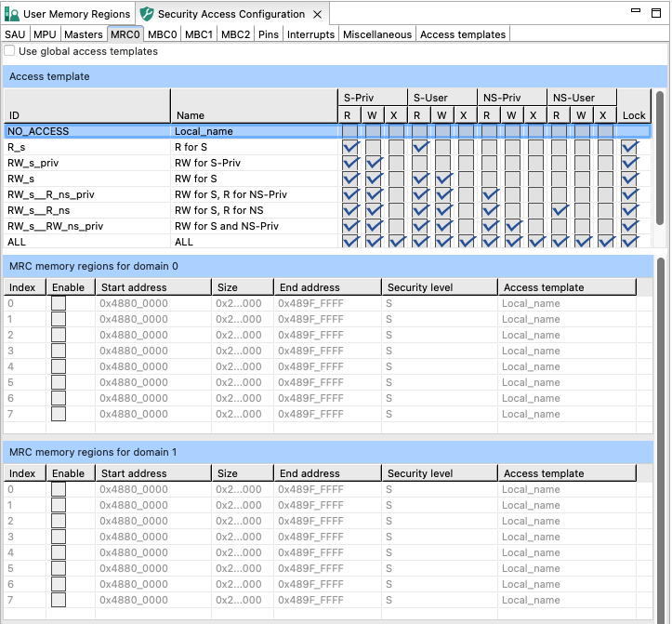Select the Miscellaneous tab
The image size is (672, 624).
tap(376, 34)
